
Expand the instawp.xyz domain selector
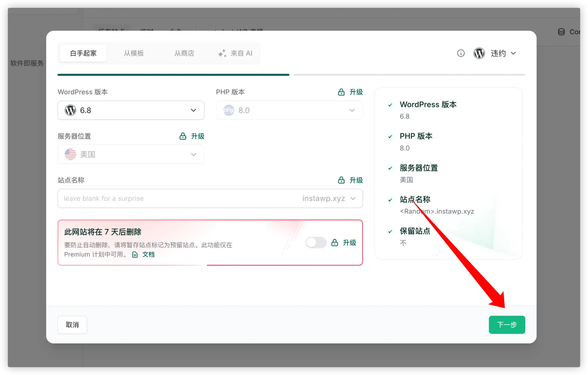click(x=329, y=198)
